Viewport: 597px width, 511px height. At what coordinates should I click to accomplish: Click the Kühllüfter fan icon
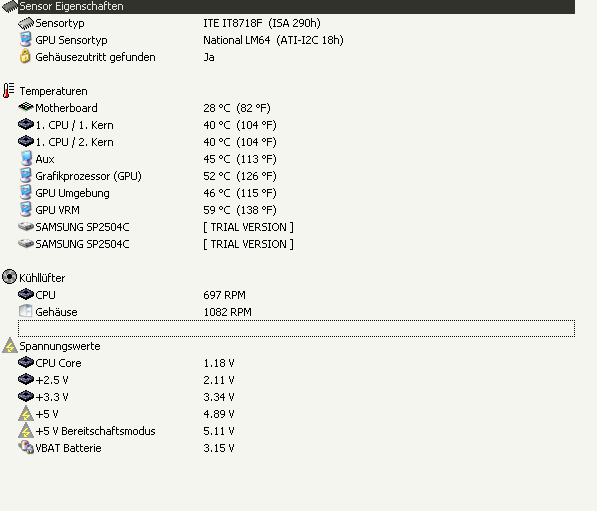click(x=10, y=277)
